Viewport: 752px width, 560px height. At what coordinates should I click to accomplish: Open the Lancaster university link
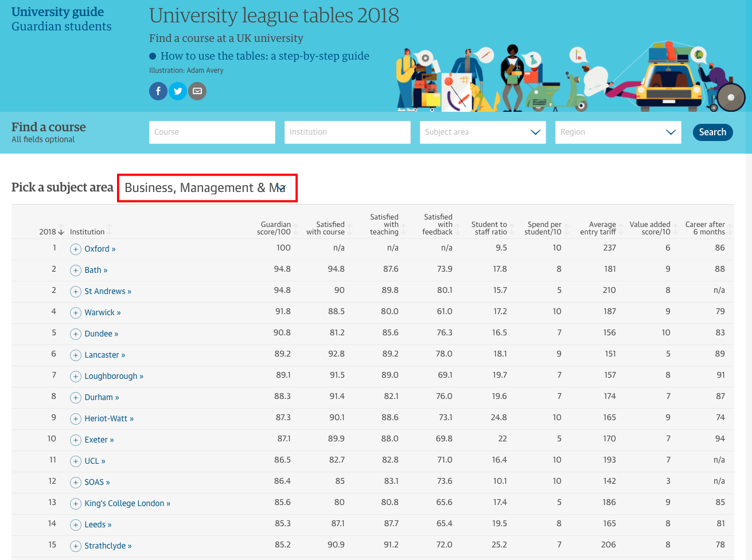click(x=105, y=355)
